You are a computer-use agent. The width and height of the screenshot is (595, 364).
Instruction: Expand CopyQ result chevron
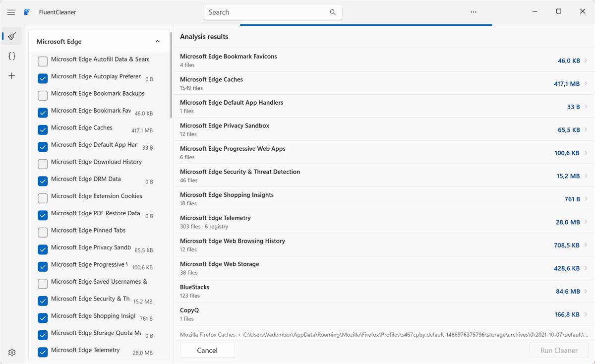click(586, 314)
